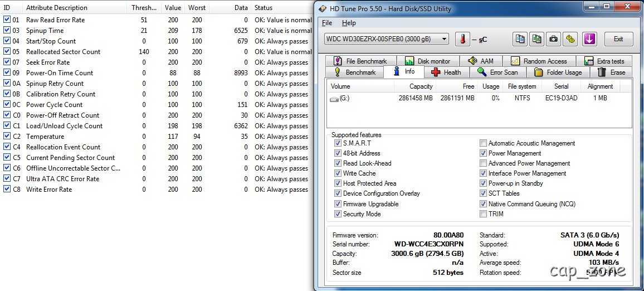This screenshot has height=291, width=644.
Task: Open the Extra tests tab
Action: pyautogui.click(x=604, y=61)
